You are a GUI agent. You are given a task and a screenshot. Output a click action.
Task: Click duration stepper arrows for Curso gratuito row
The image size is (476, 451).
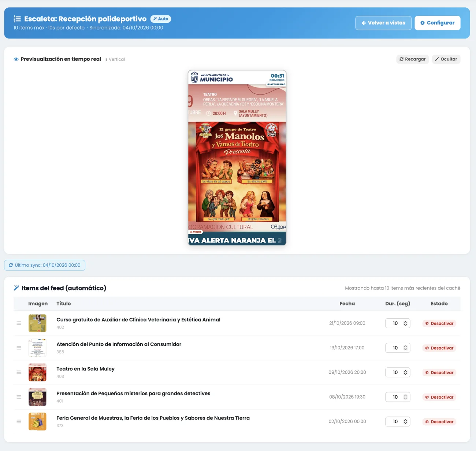tap(405, 323)
